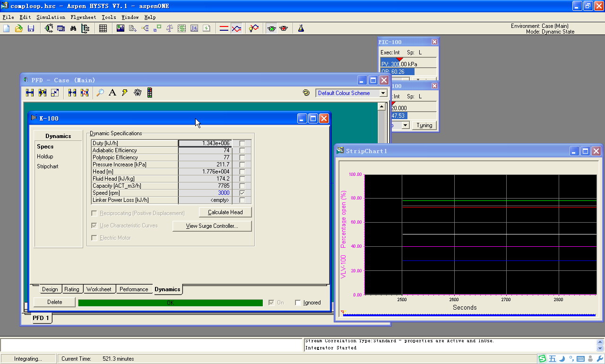Open the Basis Environment flask icon
The height and width of the screenshot is (364, 605).
pos(301,28)
